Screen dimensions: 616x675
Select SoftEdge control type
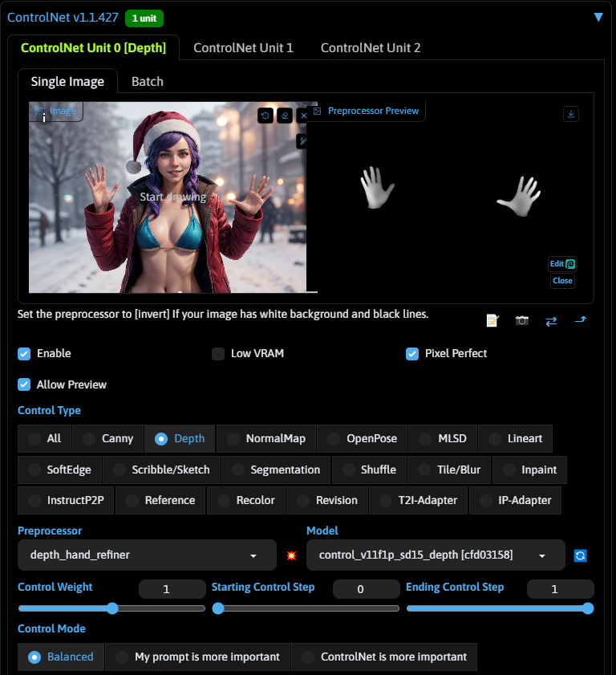tap(60, 470)
